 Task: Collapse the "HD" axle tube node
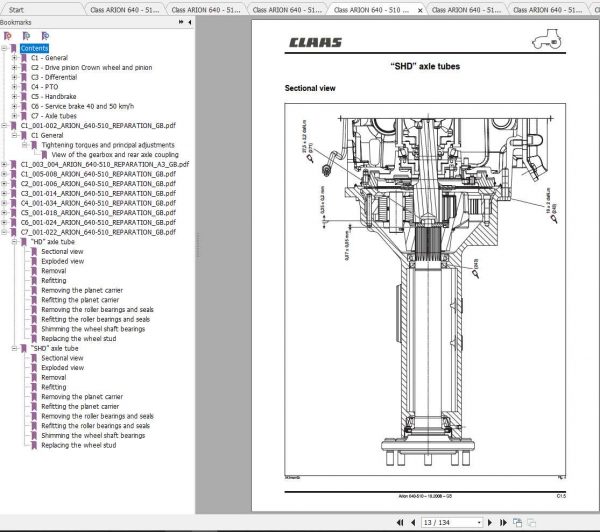point(14,242)
